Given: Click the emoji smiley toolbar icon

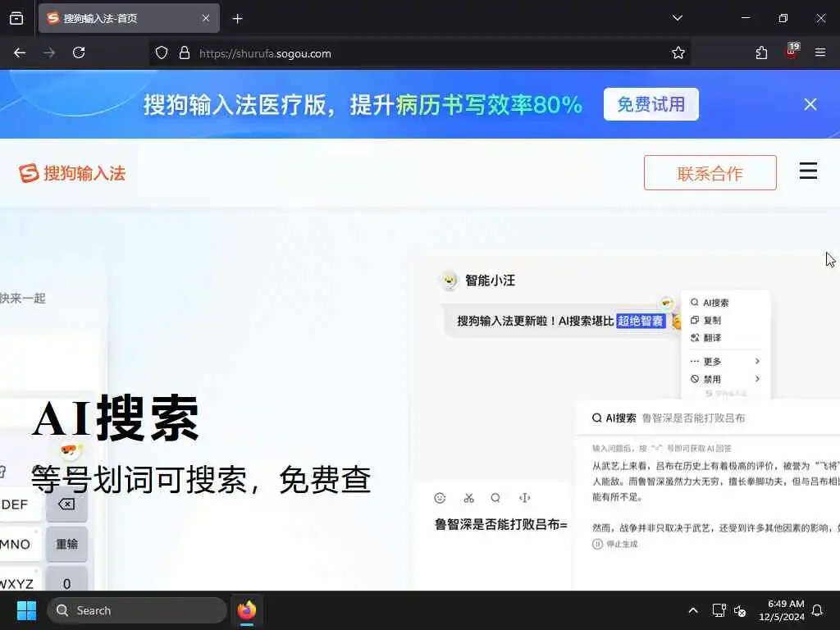Looking at the screenshot, I should (x=440, y=498).
